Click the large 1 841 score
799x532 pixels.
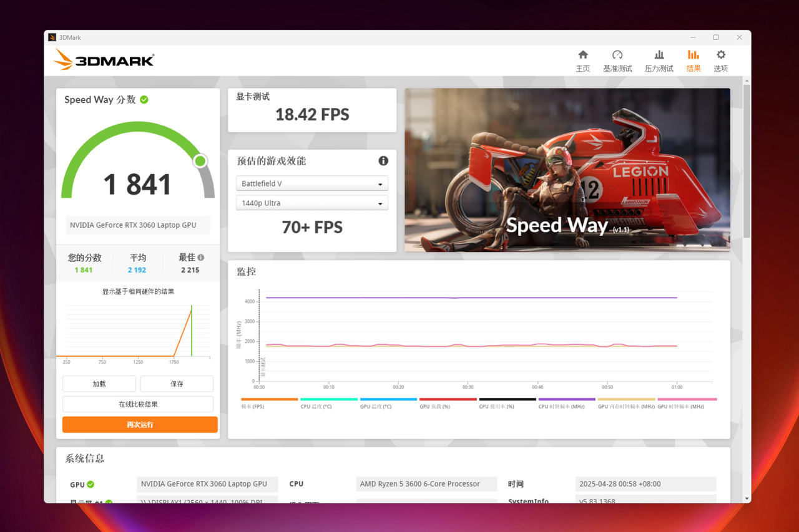pos(137,185)
